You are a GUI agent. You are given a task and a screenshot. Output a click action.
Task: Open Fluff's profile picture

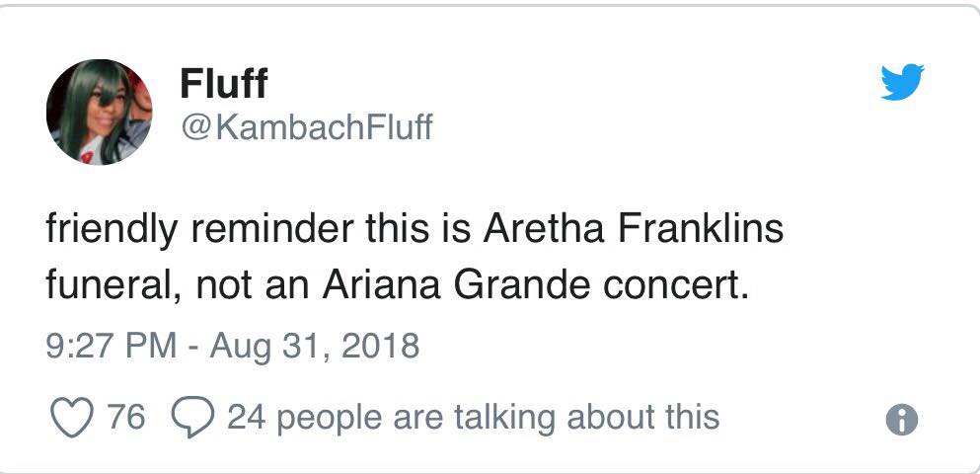(99, 111)
